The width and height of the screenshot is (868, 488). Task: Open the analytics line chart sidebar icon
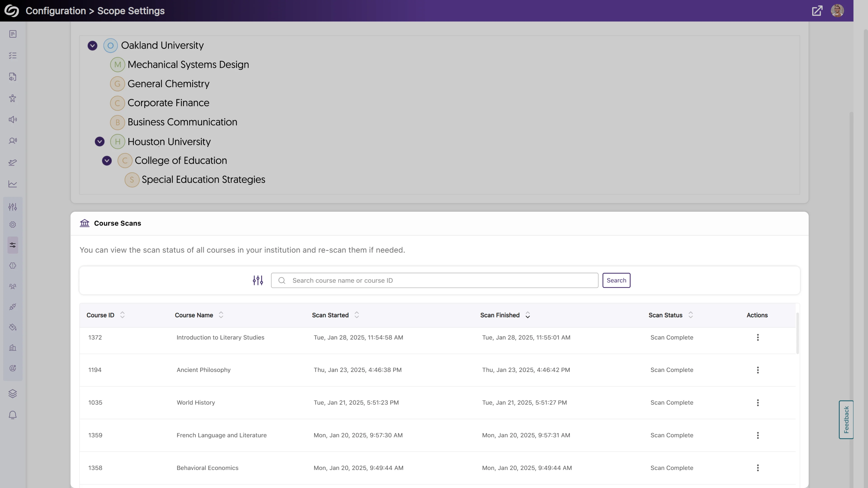pyautogui.click(x=12, y=184)
